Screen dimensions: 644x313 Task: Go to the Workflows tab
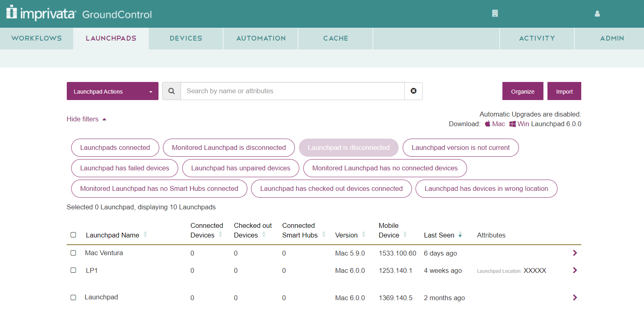tap(37, 38)
